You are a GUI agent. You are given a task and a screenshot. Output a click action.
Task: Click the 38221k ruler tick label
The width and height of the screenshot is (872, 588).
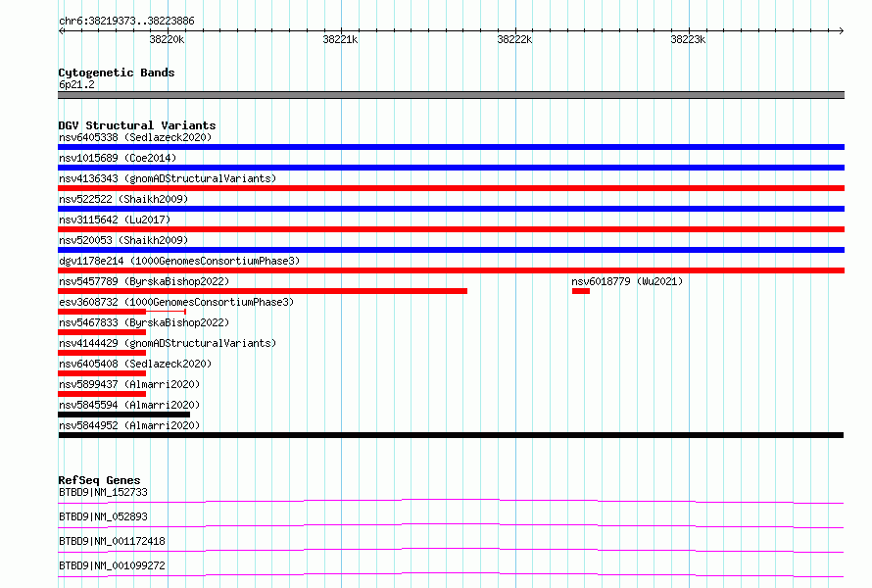tap(340, 39)
